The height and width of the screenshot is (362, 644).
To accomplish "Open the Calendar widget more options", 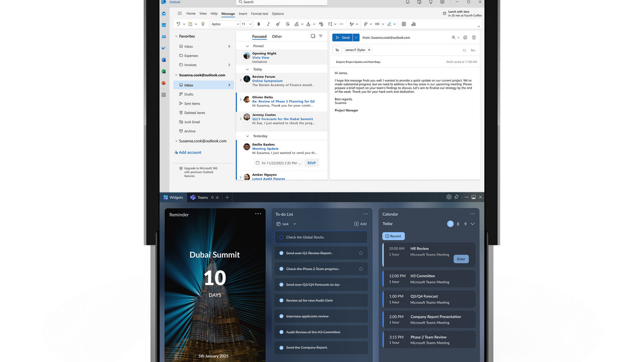I will pyautogui.click(x=472, y=214).
